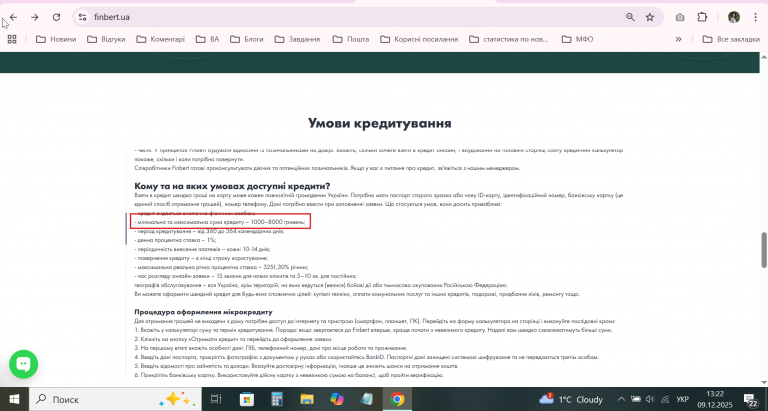Open Copilot from the taskbar
This screenshot has height=411, width=768.
[x=337, y=399]
